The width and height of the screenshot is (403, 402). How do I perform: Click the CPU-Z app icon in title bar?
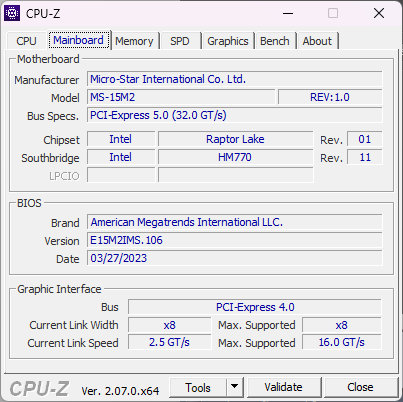click(12, 13)
